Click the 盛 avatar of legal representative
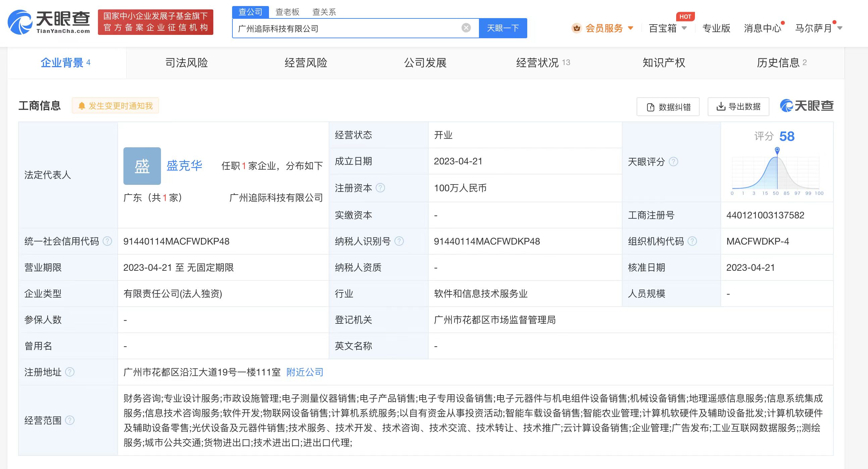This screenshot has height=469, width=868. click(142, 166)
